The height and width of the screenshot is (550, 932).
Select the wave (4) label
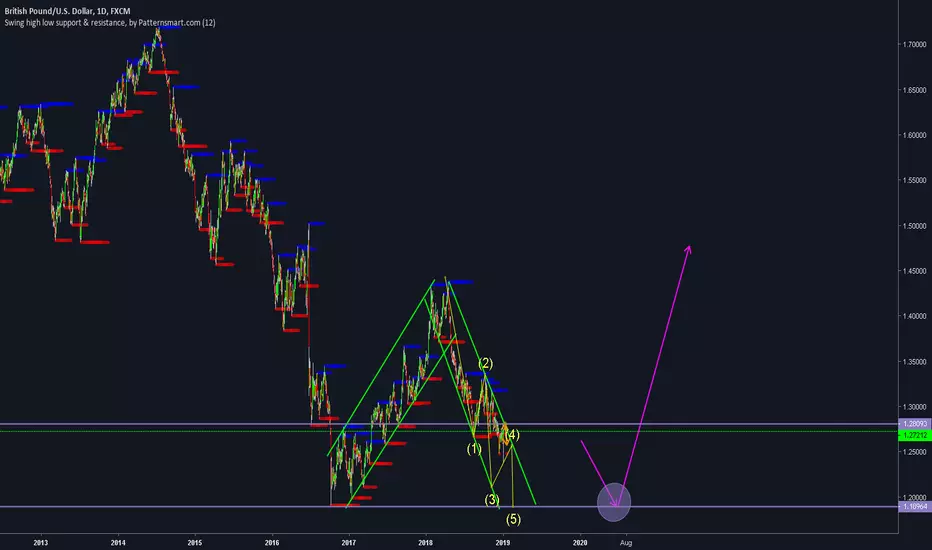click(512, 435)
